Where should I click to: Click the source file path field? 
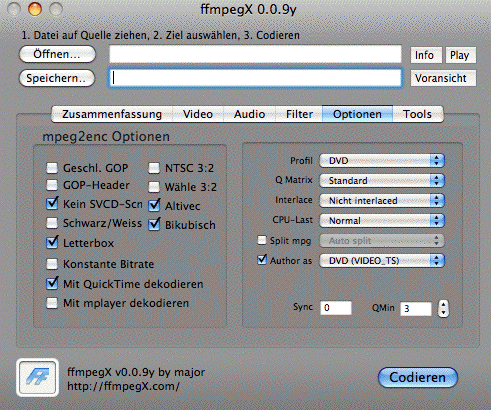pos(255,54)
